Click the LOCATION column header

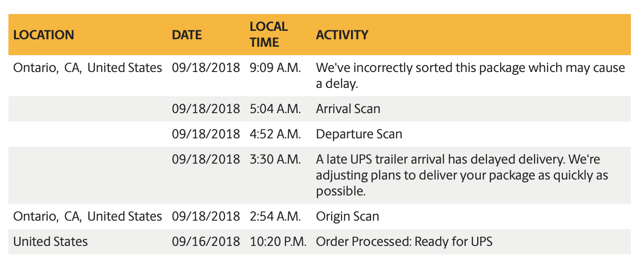(x=43, y=35)
